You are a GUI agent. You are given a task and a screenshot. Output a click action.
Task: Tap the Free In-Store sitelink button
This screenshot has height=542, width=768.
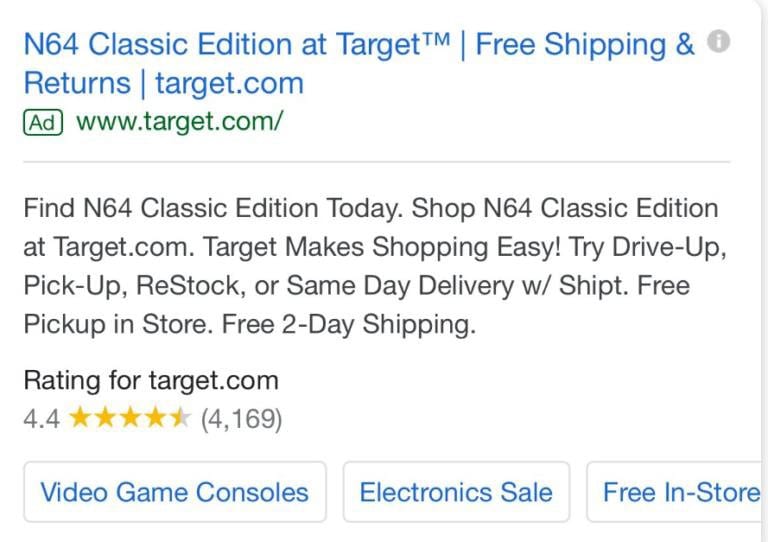680,492
